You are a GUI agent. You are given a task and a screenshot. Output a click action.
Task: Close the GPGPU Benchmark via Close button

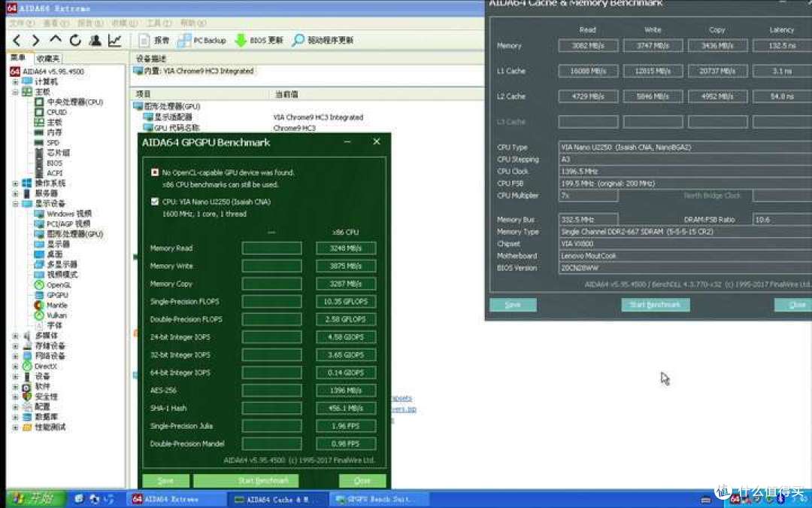(362, 480)
